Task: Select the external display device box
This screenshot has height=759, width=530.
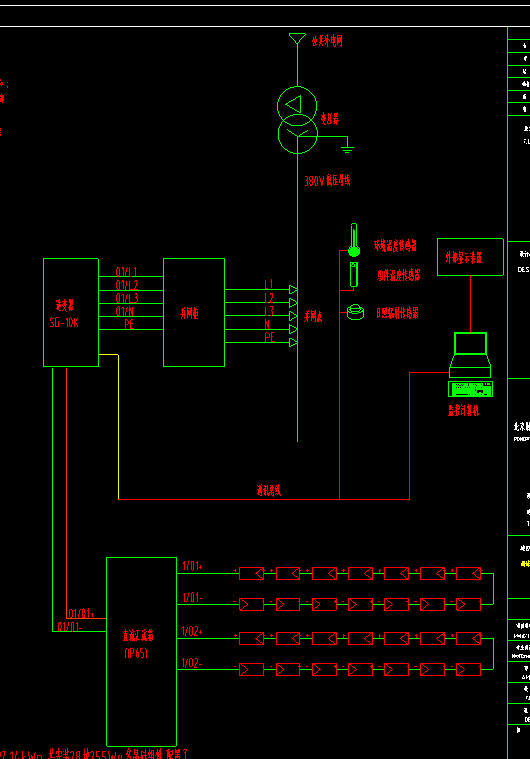Action: pos(470,257)
